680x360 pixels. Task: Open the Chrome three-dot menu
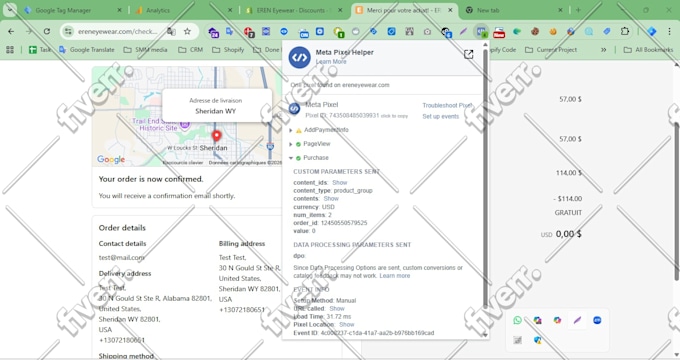[x=671, y=31]
